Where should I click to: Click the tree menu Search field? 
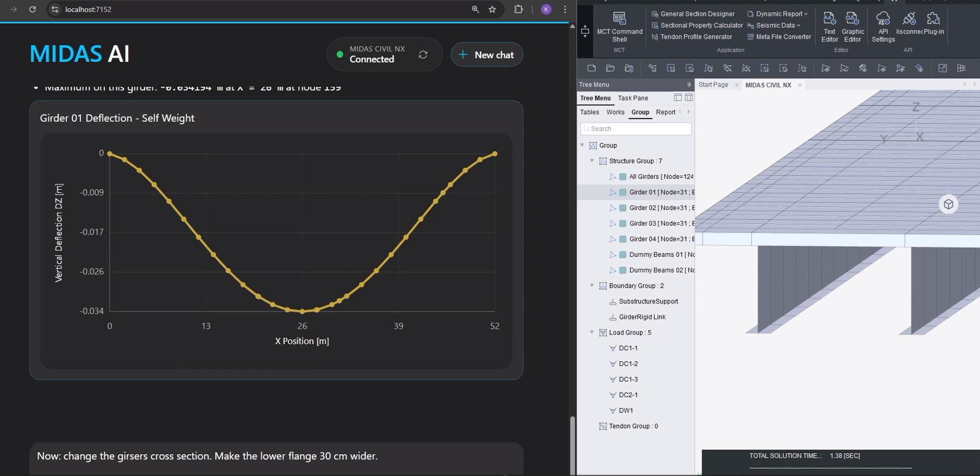click(x=636, y=129)
